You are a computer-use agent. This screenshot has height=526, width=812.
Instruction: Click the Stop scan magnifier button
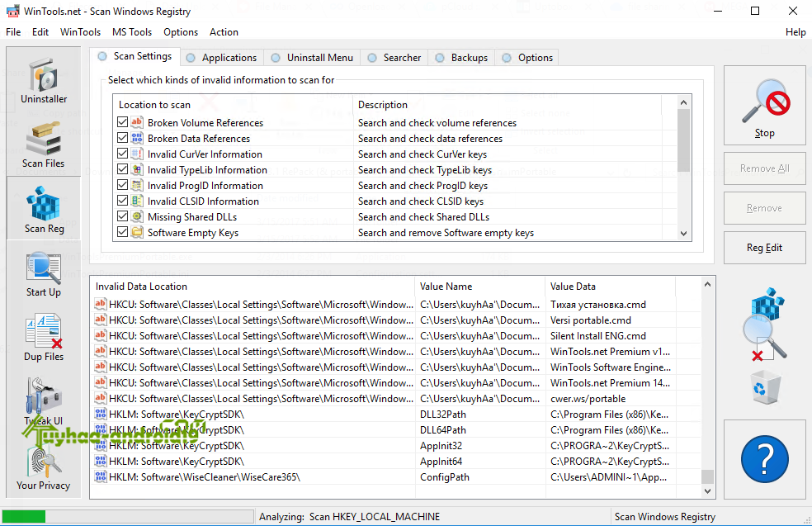[764, 106]
